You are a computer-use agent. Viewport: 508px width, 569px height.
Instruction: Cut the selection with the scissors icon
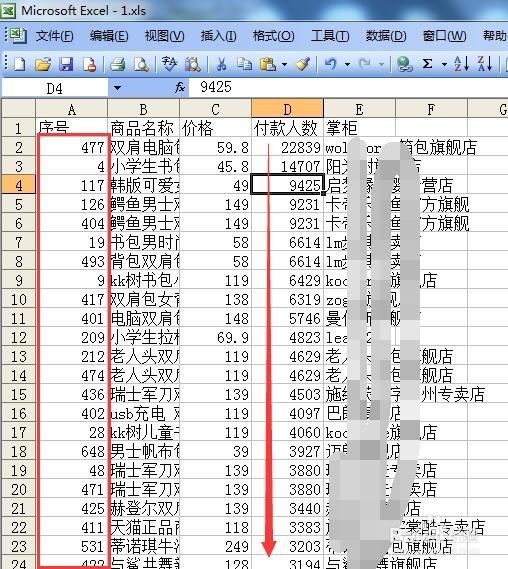pyautogui.click(x=221, y=65)
